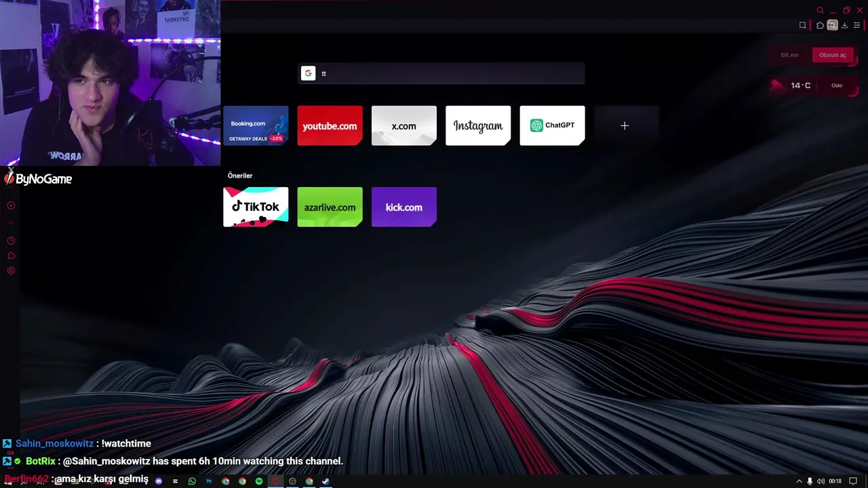Screen dimensions: 868x488
Task: Open the notification center icon
Action: coord(853,481)
